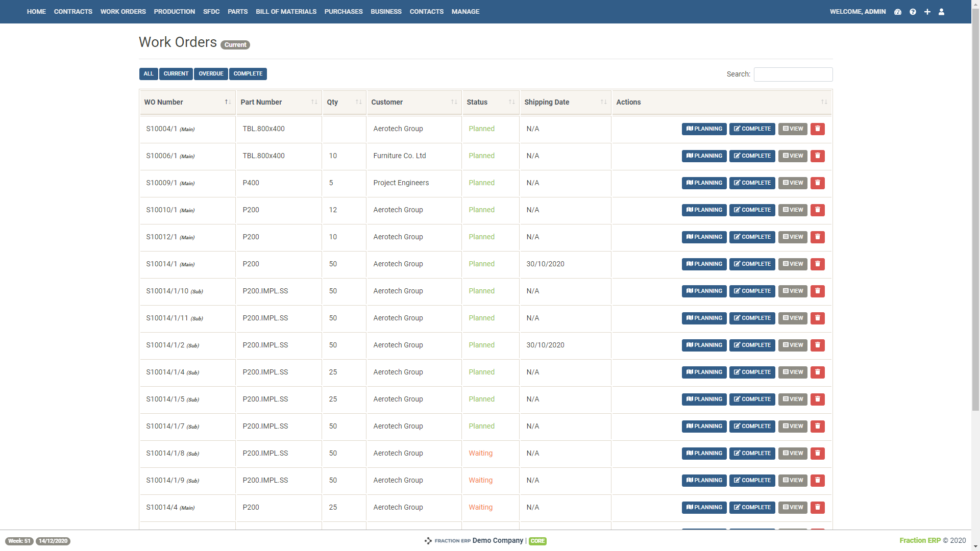The height and width of the screenshot is (551, 980).
Task: Show ALL work orders filter
Action: point(149,74)
